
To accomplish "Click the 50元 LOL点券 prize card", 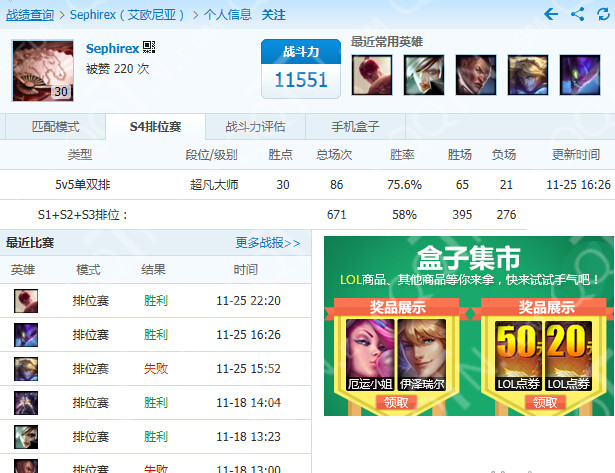I will click(519, 356).
